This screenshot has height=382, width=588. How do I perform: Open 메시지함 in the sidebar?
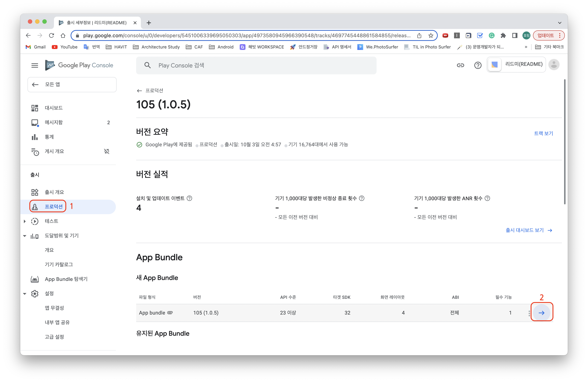point(54,122)
